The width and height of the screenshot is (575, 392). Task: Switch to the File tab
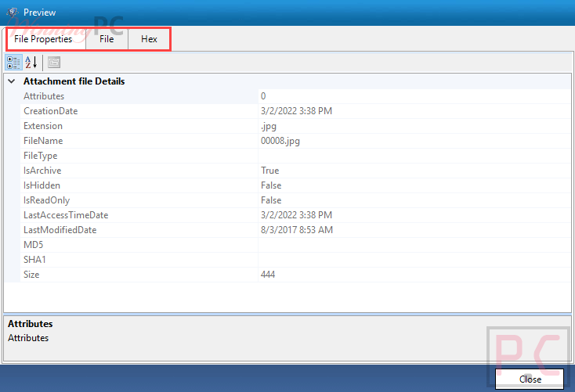pyautogui.click(x=107, y=39)
